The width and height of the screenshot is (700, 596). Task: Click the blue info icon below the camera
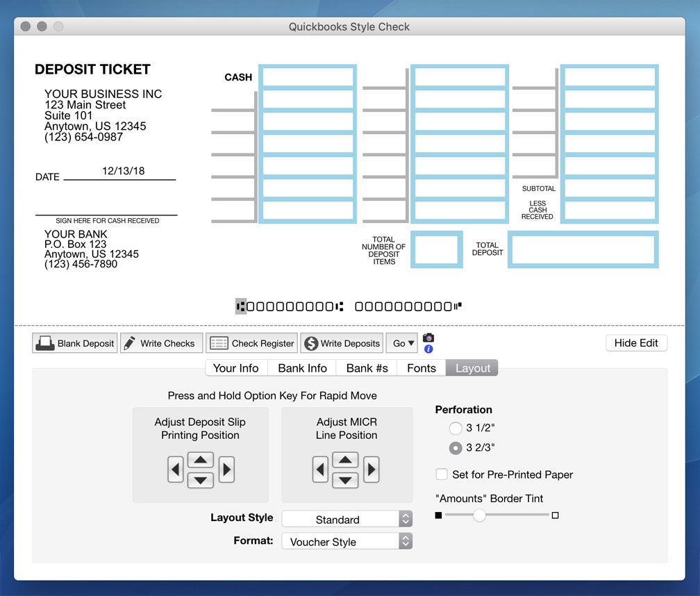428,349
